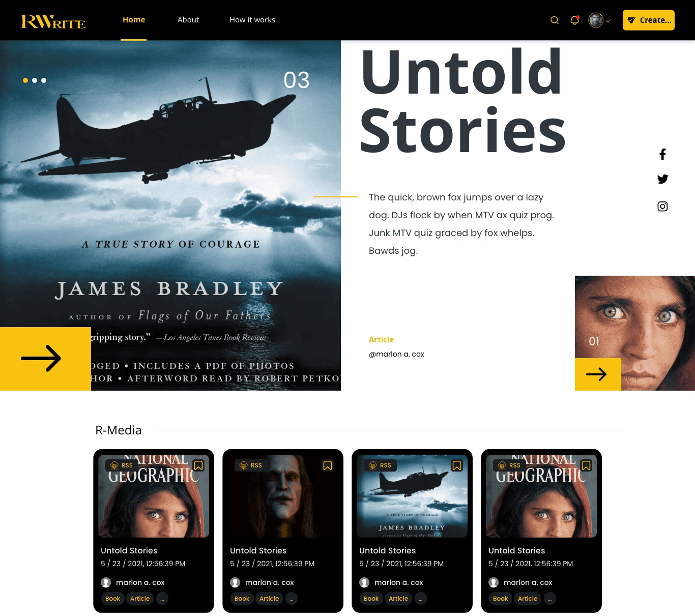Expand more tags on first card

pyautogui.click(x=162, y=599)
